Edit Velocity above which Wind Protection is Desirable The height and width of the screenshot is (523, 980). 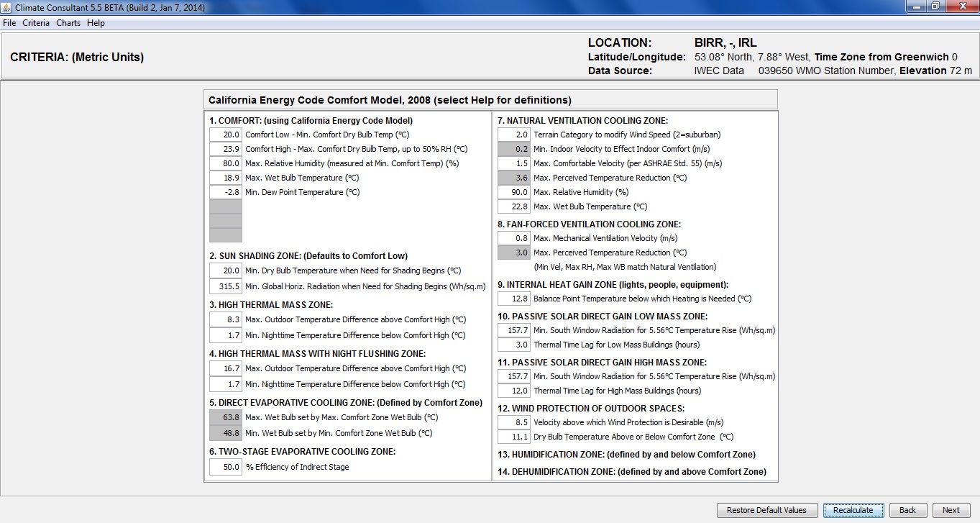pyautogui.click(x=514, y=422)
